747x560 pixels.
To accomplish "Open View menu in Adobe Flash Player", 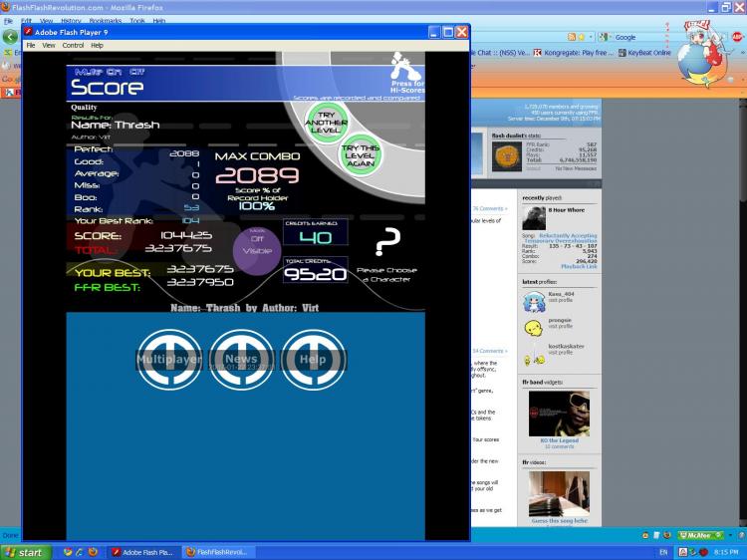I will tap(49, 45).
